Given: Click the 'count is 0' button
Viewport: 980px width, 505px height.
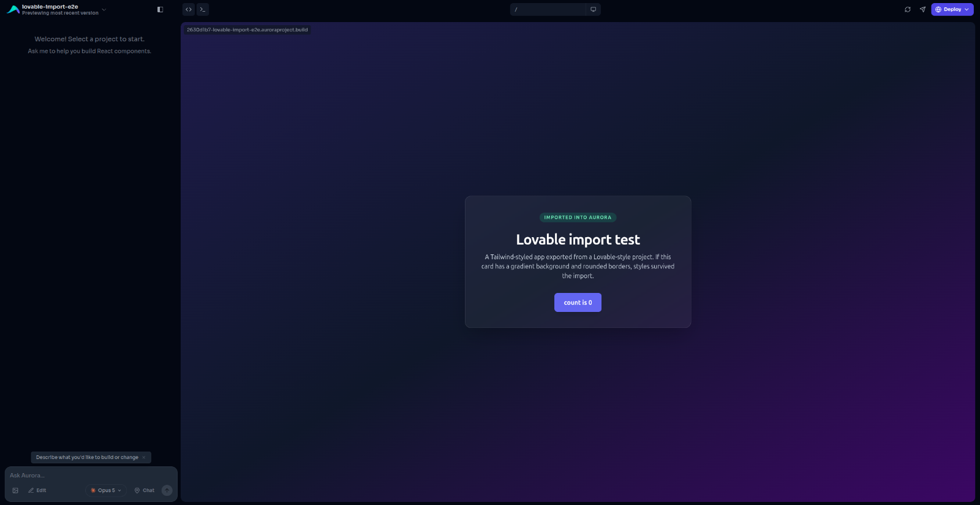Looking at the screenshot, I should (x=578, y=302).
